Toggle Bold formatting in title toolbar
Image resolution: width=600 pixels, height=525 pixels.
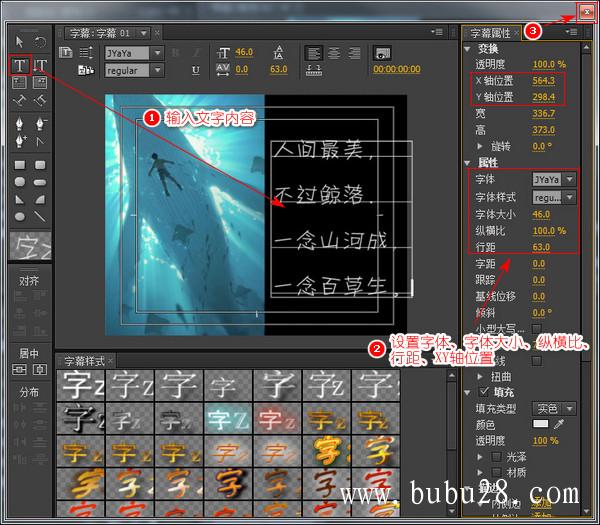coord(176,52)
